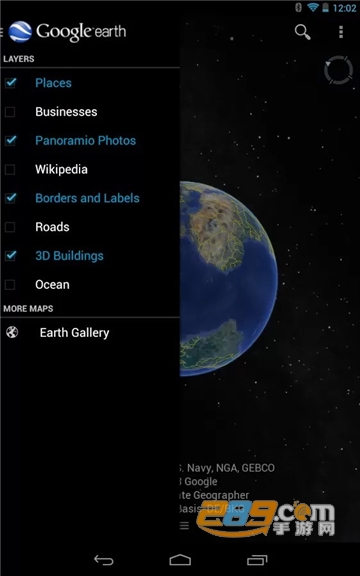Tap the 'Navy, NGA, GEBCO' attribution text
The width and height of the screenshot is (360, 576).
[231, 468]
